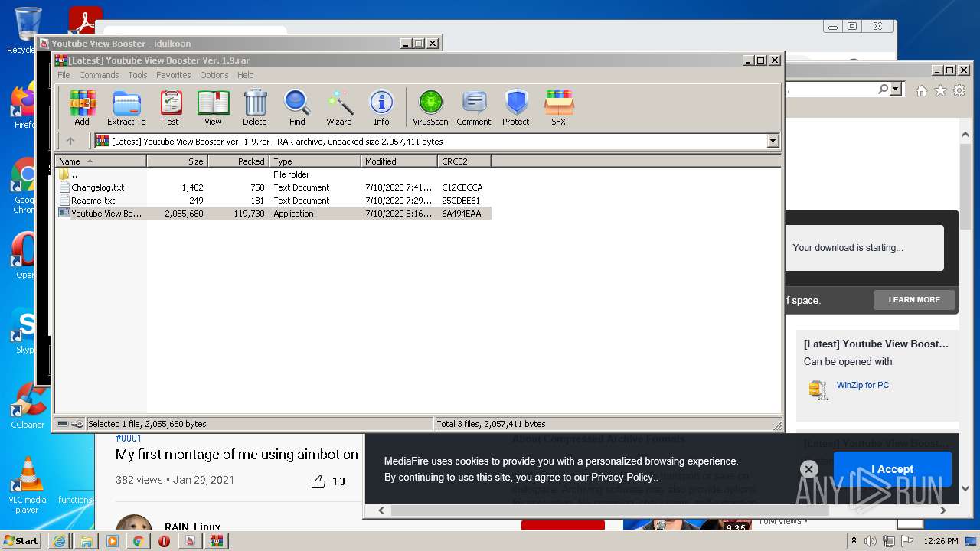Sort list by Type column
This screenshot has height=551, width=980.
(315, 161)
